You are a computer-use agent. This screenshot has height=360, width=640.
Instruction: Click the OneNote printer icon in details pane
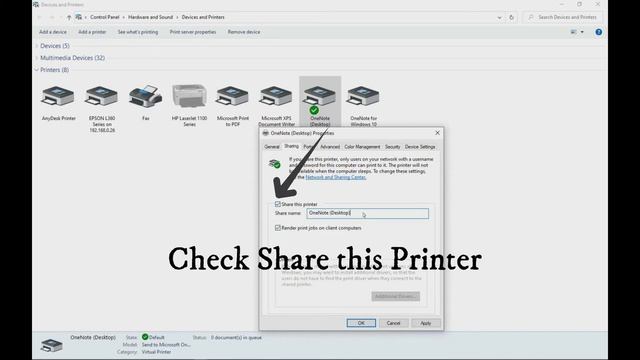point(52,345)
